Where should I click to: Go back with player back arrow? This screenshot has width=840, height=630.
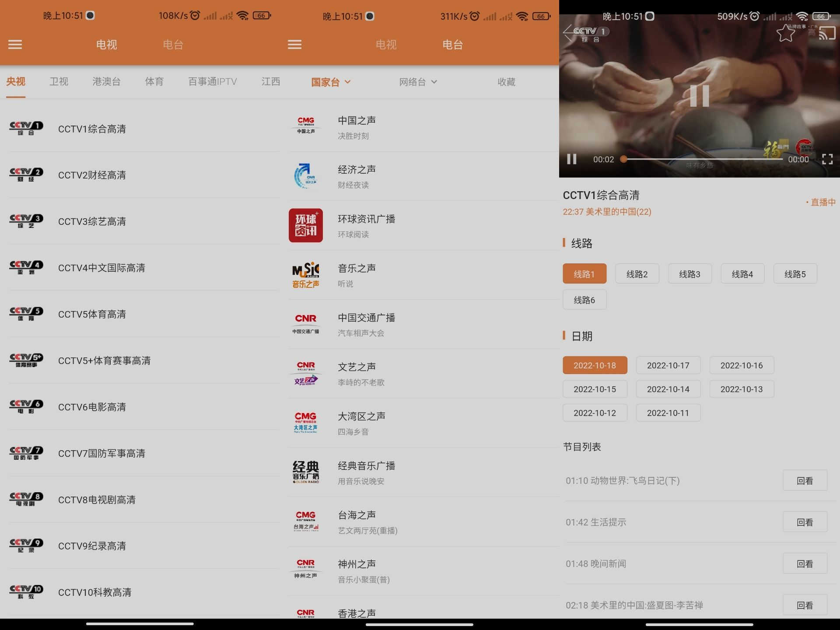568,33
